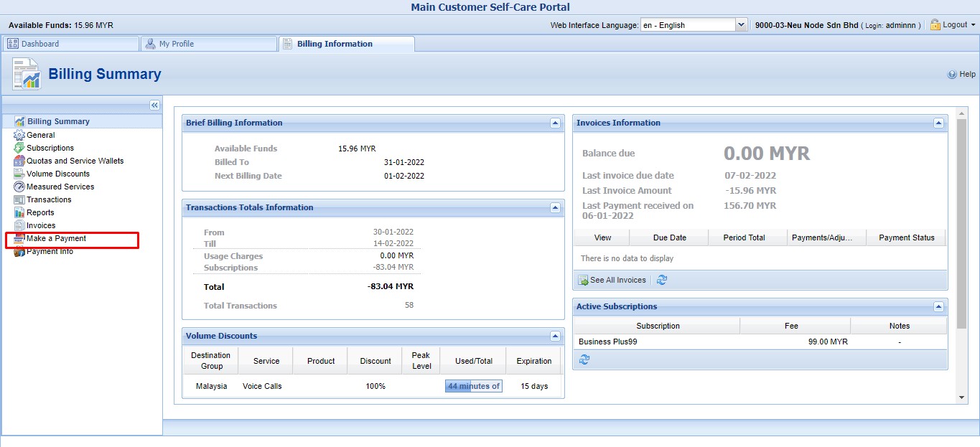The height and width of the screenshot is (447, 980).
Task: Click the Reports chart icon
Action: tap(19, 212)
